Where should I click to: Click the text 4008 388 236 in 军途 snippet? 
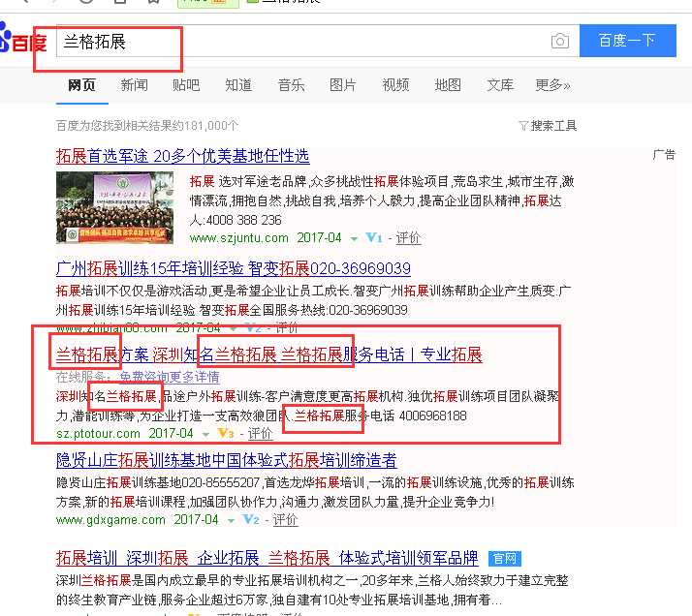[243, 220]
